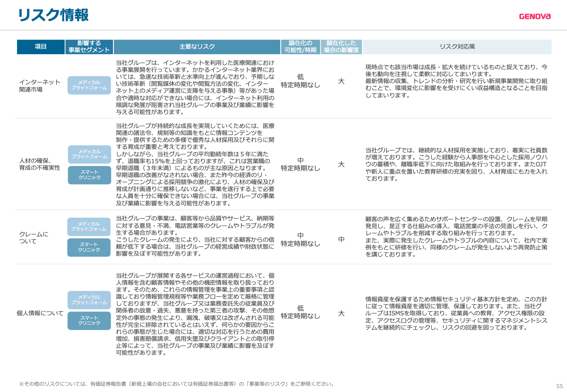The height and width of the screenshot is (392, 567).
Task: Click スマートクリニック badge in 人材の確保 row
Action: pos(89,175)
